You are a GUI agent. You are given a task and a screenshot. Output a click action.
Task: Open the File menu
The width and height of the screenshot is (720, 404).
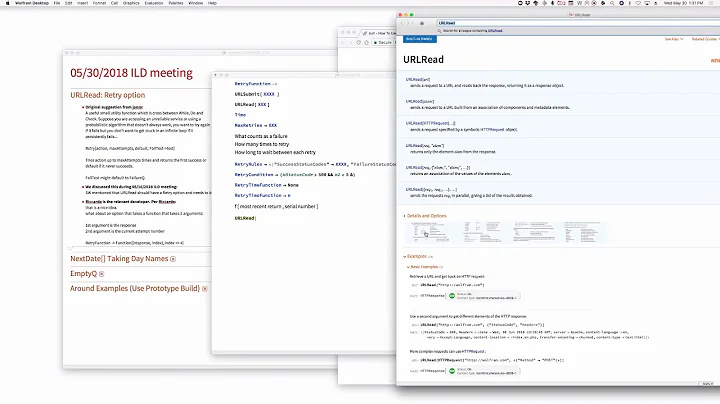coord(57,3)
